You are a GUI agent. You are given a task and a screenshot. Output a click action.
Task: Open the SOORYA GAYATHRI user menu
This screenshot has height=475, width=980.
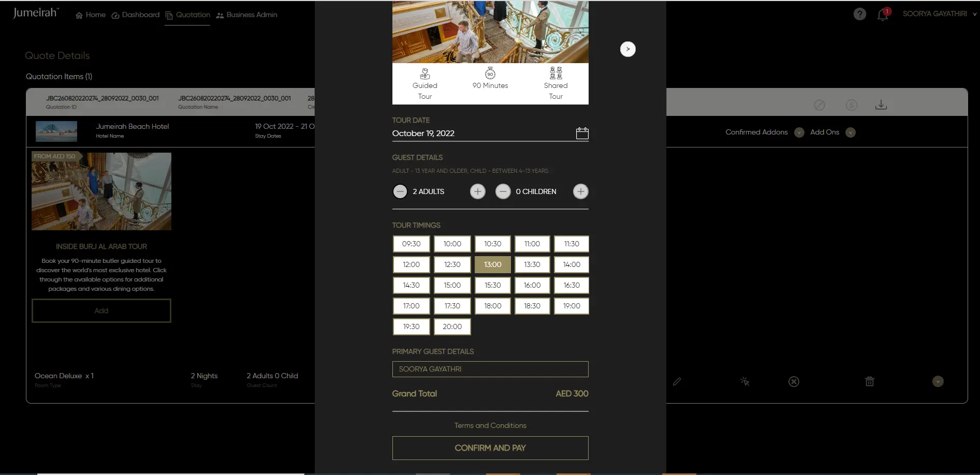939,14
